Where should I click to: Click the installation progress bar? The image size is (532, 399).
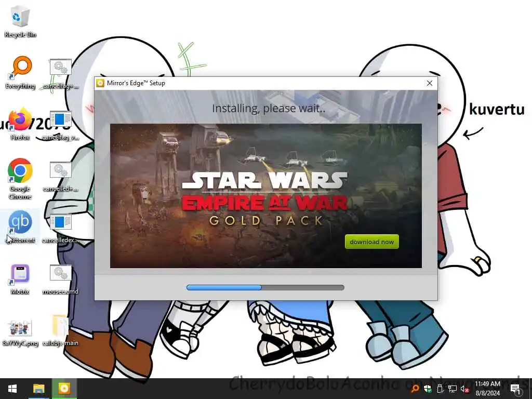coord(265,287)
